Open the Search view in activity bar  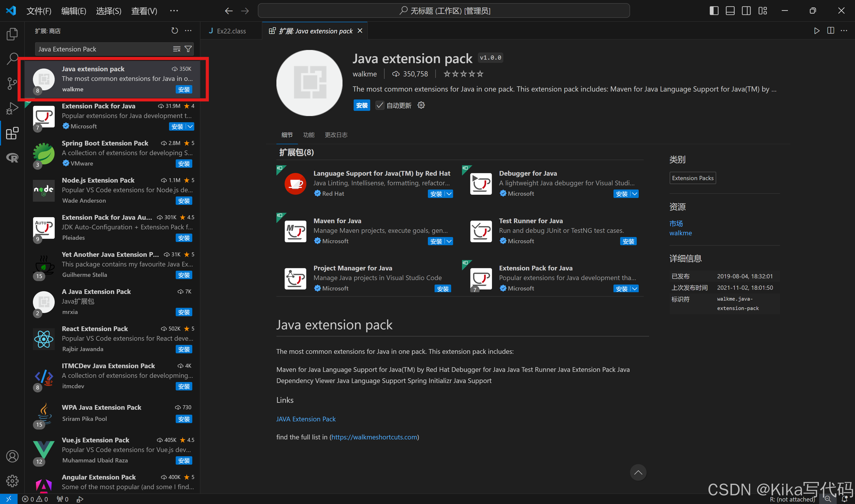[12, 58]
